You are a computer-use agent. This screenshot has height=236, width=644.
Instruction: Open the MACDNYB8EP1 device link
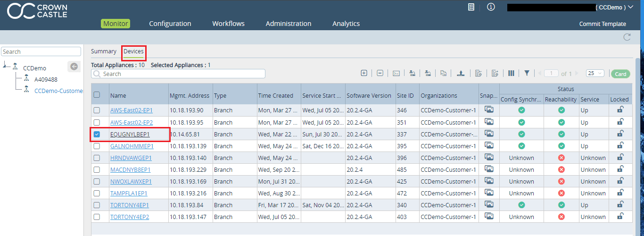point(131,169)
